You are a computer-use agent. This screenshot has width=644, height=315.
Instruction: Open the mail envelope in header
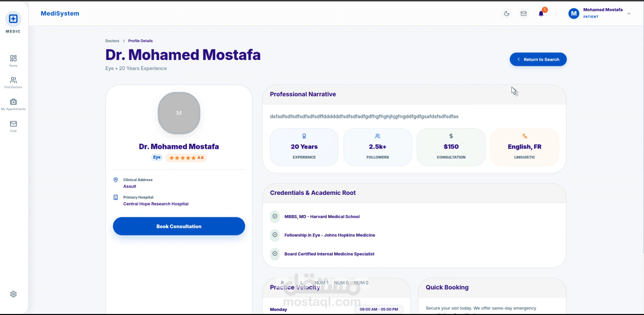tap(524, 14)
